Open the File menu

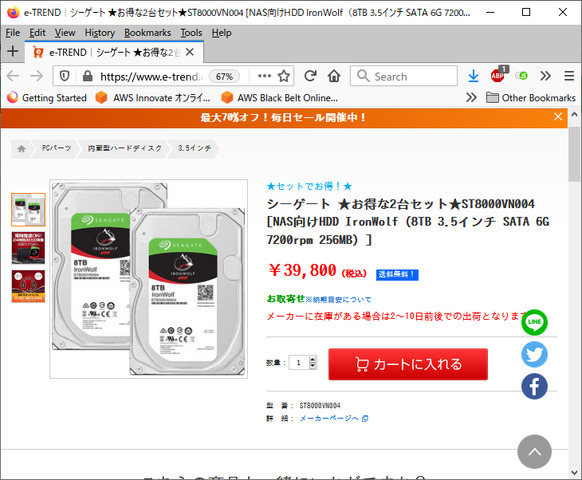pyautogui.click(x=13, y=33)
